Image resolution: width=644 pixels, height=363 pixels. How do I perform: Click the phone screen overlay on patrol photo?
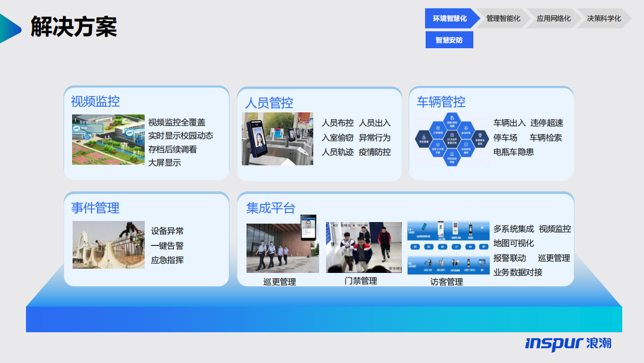coord(308,228)
